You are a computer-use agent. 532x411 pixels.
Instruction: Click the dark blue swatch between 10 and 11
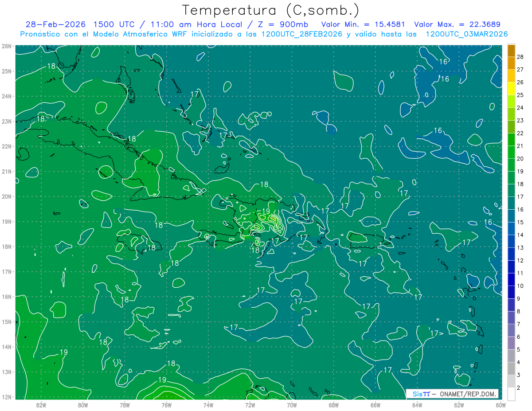pyautogui.click(x=511, y=280)
